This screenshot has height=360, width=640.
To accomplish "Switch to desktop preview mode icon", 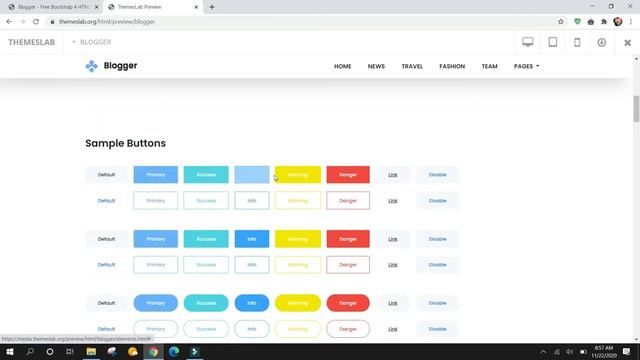I will (x=527, y=42).
